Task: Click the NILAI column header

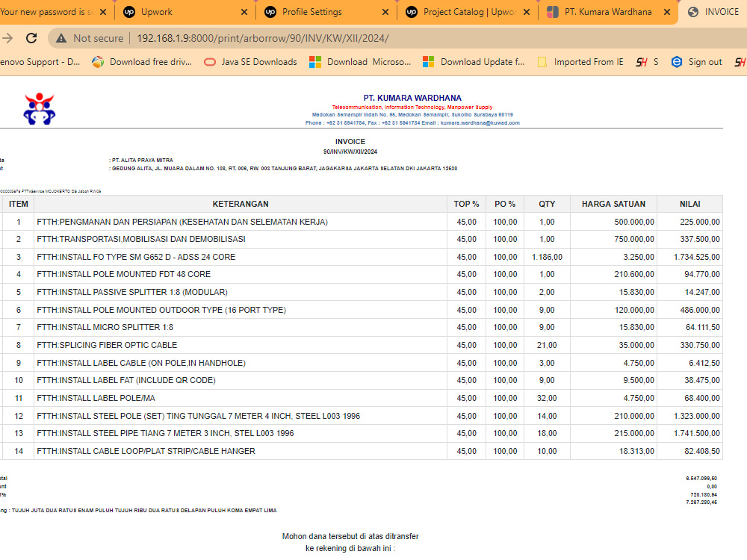Action: point(689,204)
